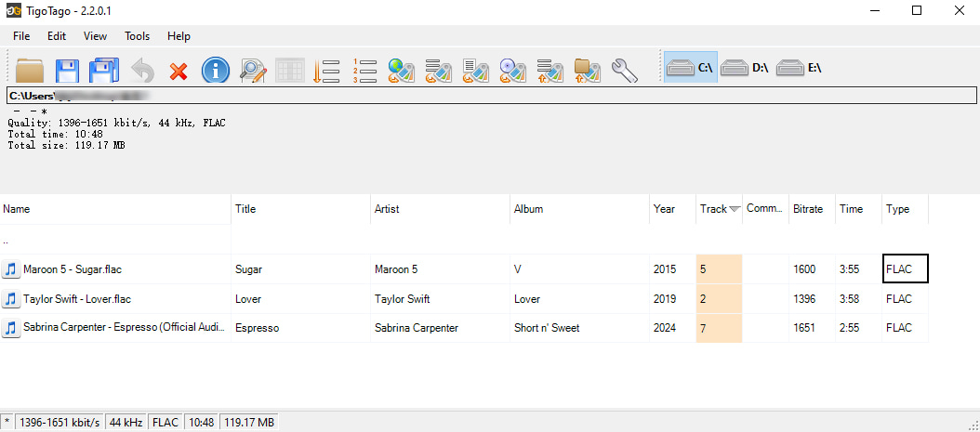Click Track cell '5'

tap(719, 269)
